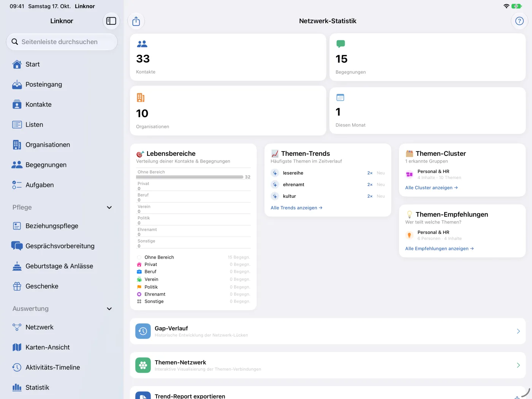Click the Ohne Bereich progress bar
Image resolution: width=532 pixels, height=399 pixels.
click(x=190, y=177)
